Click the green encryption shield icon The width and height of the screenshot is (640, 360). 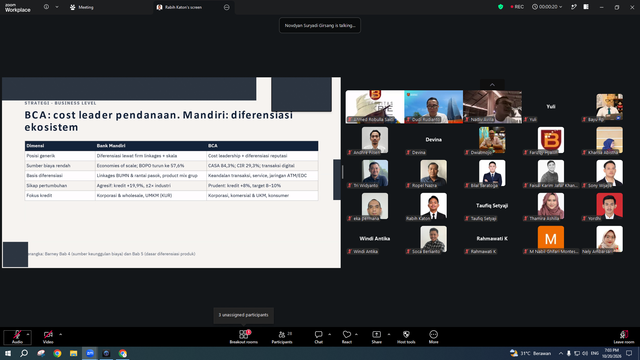pos(500,7)
